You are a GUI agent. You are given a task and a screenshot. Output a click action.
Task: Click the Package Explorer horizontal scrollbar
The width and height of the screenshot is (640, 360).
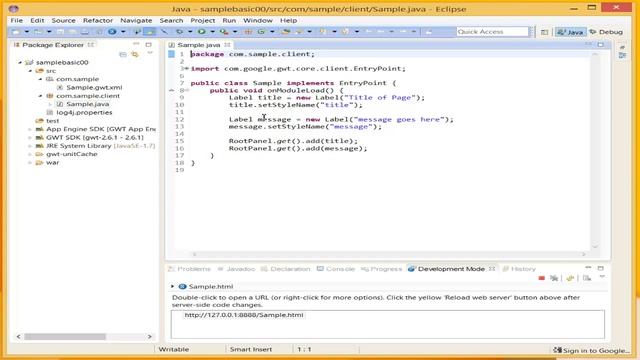(x=65, y=337)
